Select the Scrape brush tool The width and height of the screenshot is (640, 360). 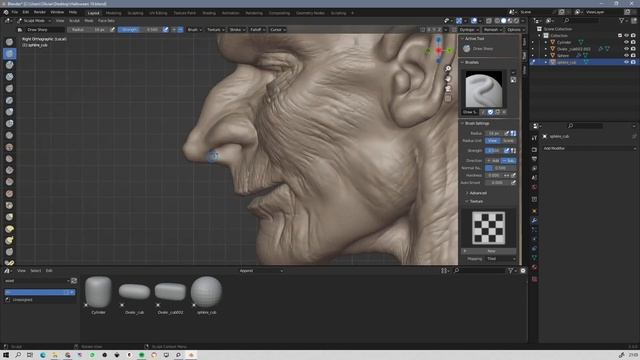click(9, 182)
